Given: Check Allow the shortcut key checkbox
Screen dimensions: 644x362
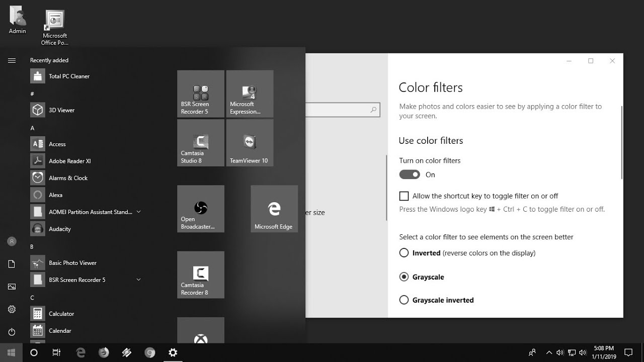Looking at the screenshot, I should (404, 196).
